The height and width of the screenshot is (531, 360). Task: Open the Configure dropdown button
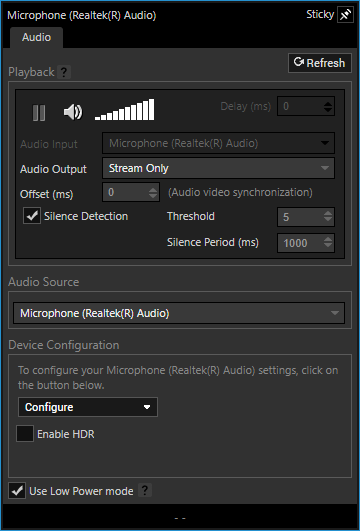pyautogui.click(x=88, y=407)
